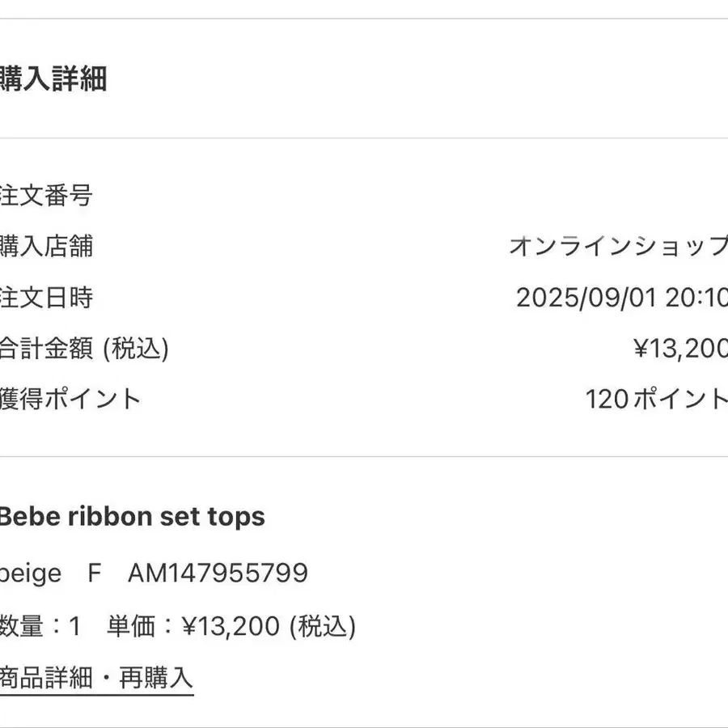Click the 合計金額 label text
This screenshot has height=728, width=728.
tap(48, 349)
